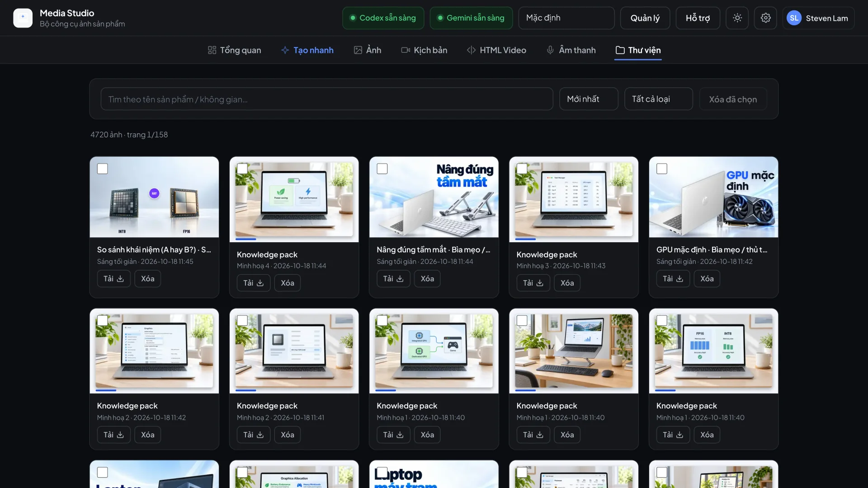Toggle the light theme sun icon
Image resolution: width=868 pixels, height=488 pixels.
click(737, 18)
